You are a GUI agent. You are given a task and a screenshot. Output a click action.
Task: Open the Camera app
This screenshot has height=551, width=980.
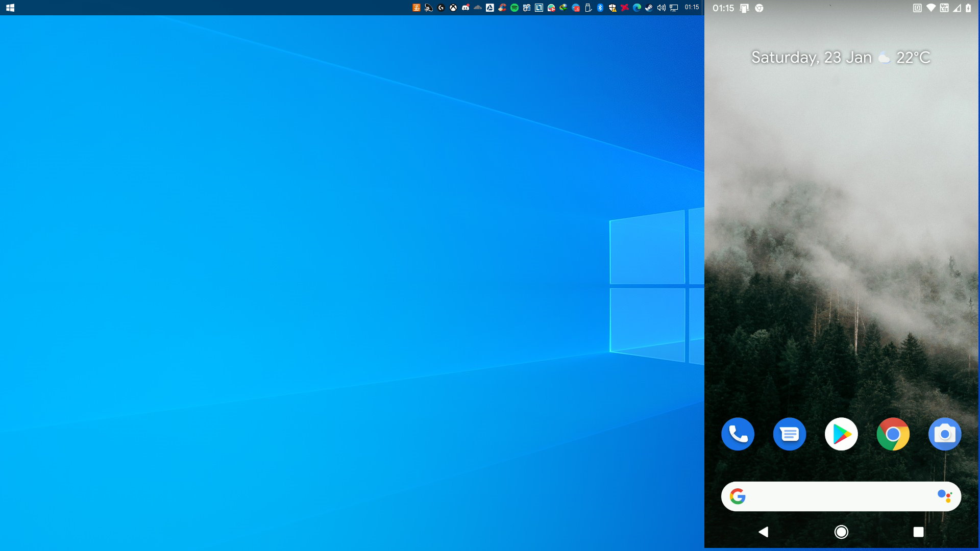pos(944,434)
